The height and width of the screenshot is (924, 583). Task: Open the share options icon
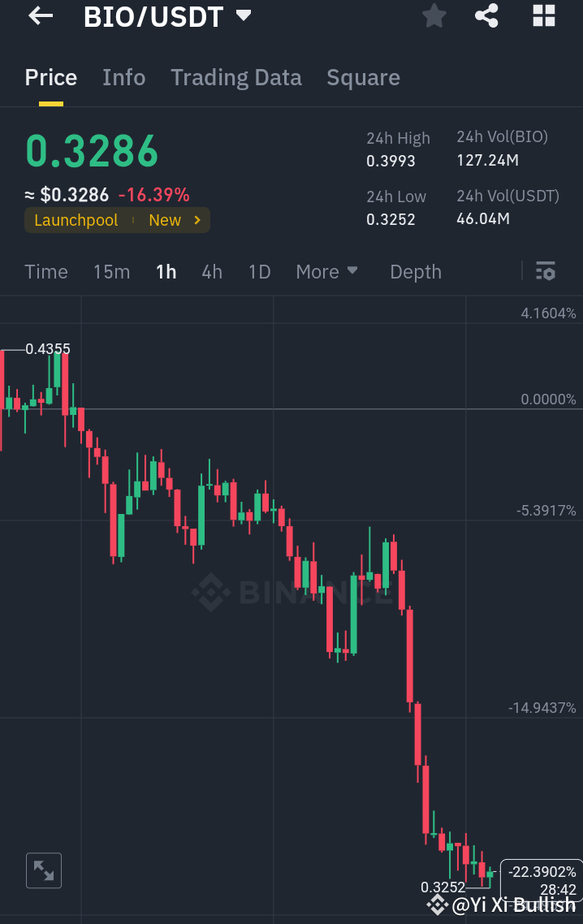coord(486,16)
